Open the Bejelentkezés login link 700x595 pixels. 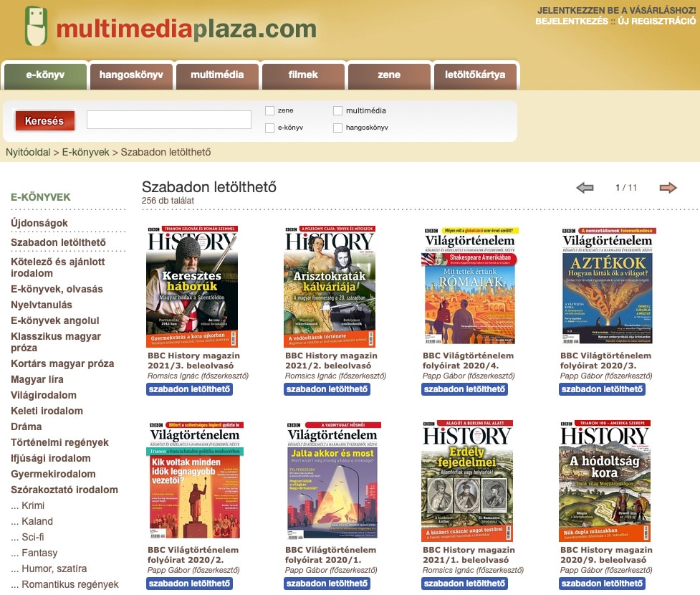572,21
